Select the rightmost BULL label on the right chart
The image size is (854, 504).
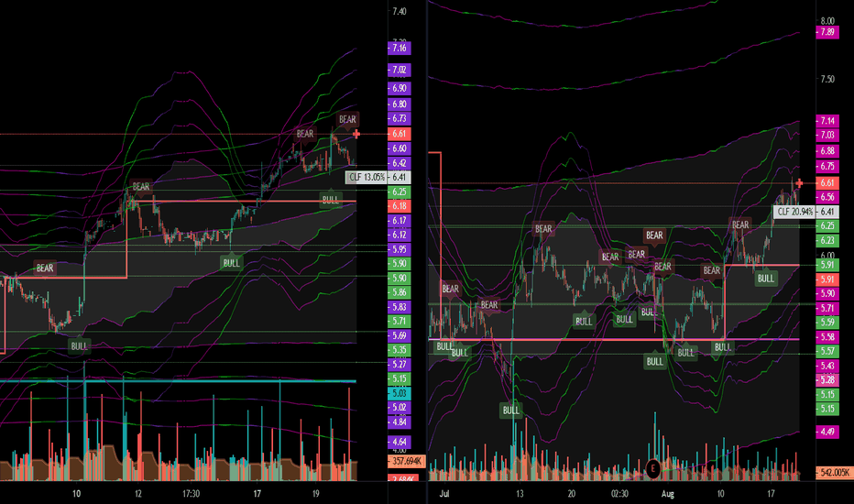tap(766, 279)
